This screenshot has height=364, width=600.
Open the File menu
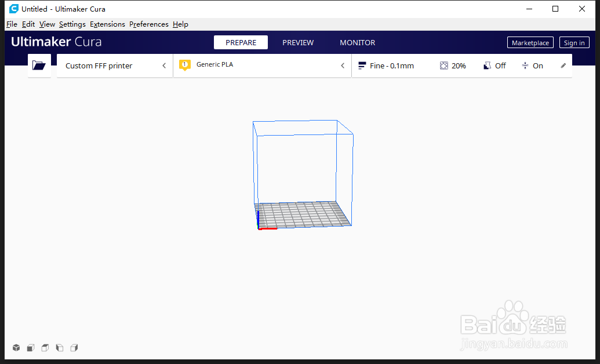click(12, 24)
